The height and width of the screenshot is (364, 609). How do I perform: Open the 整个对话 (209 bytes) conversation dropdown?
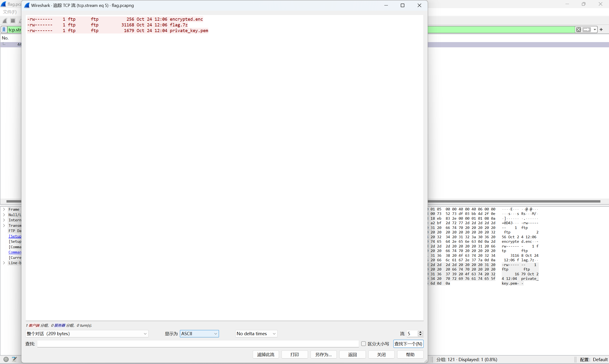coord(87,334)
